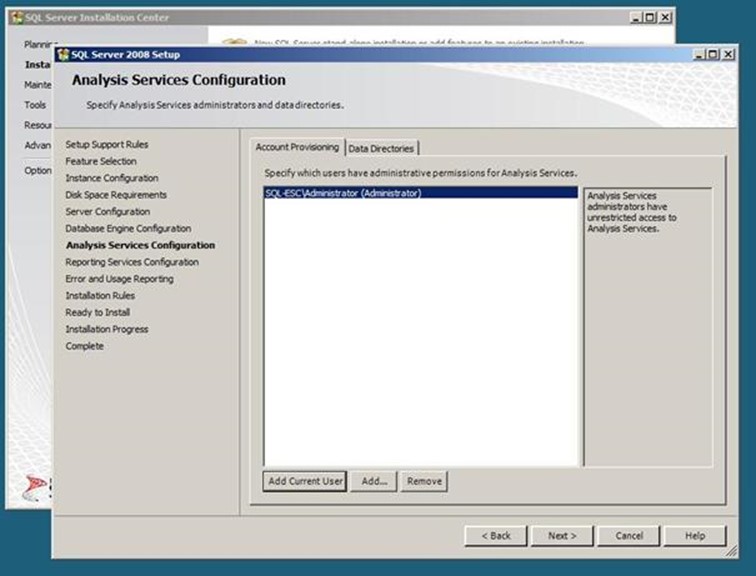Click the Feature Selection step
This screenshot has width=756, height=576.
[101, 161]
